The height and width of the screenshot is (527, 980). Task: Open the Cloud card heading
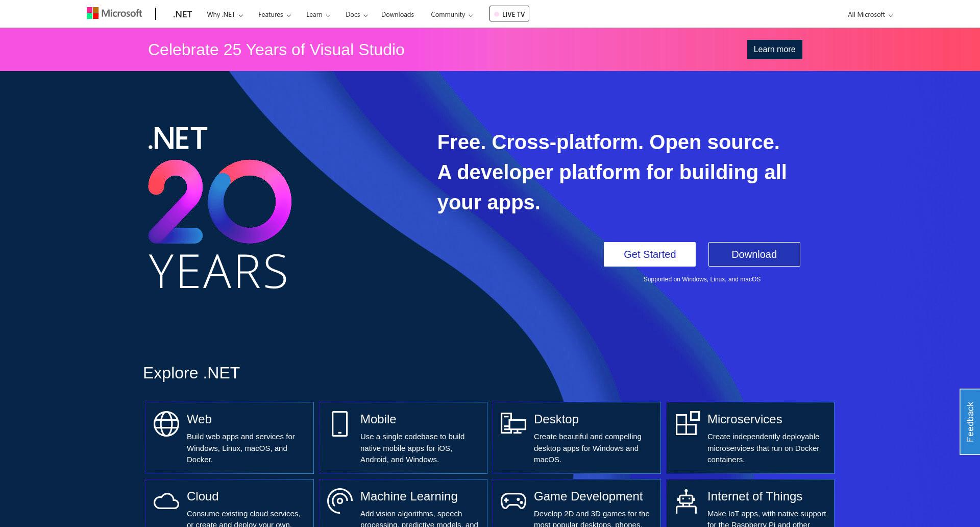pos(203,496)
